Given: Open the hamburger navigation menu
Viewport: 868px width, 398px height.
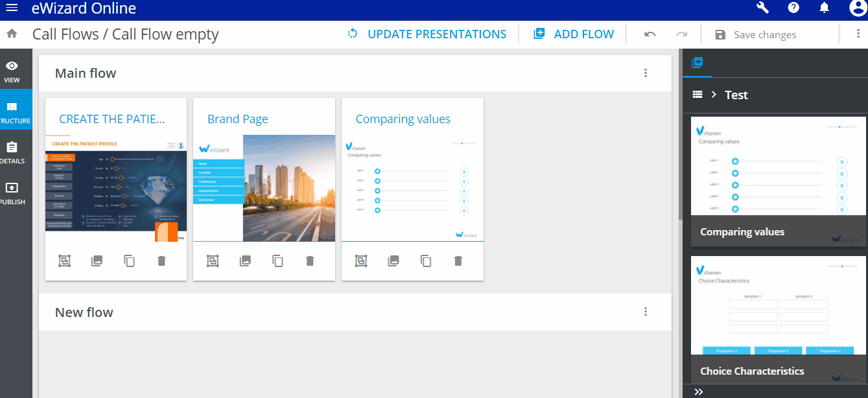Looking at the screenshot, I should click(x=12, y=8).
